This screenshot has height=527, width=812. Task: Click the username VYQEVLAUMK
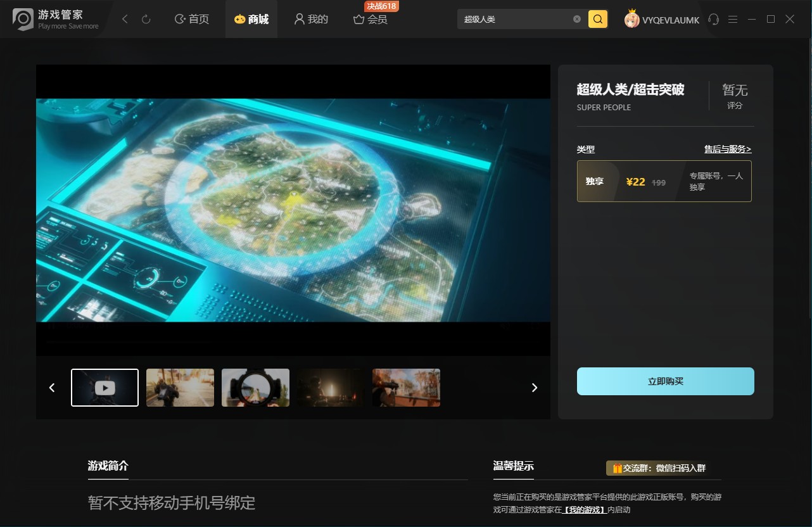671,20
